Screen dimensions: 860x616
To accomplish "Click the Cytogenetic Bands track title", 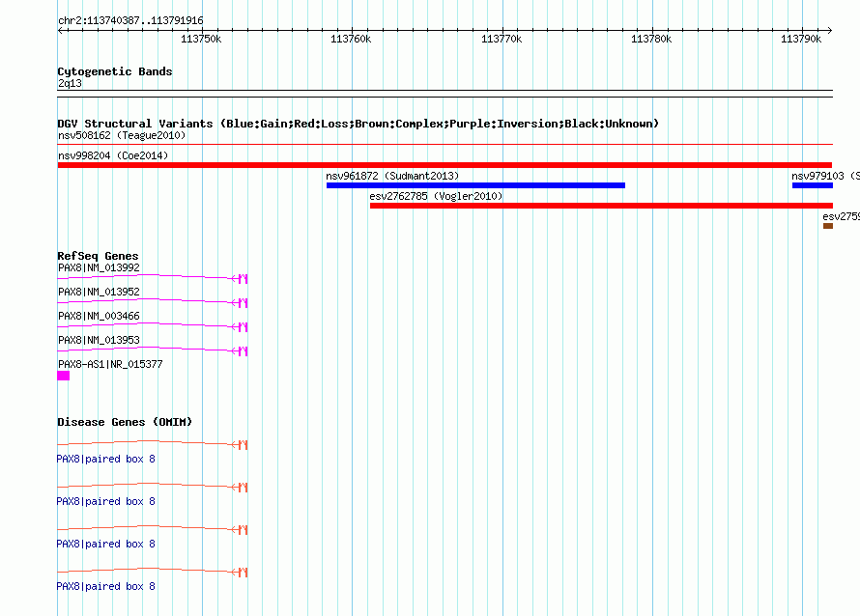I will [115, 71].
